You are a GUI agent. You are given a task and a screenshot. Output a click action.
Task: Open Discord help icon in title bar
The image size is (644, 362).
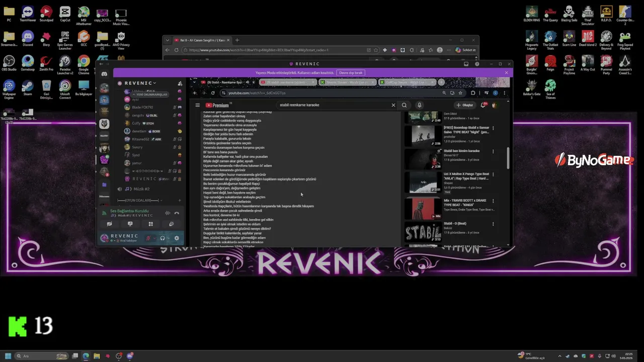(477, 64)
